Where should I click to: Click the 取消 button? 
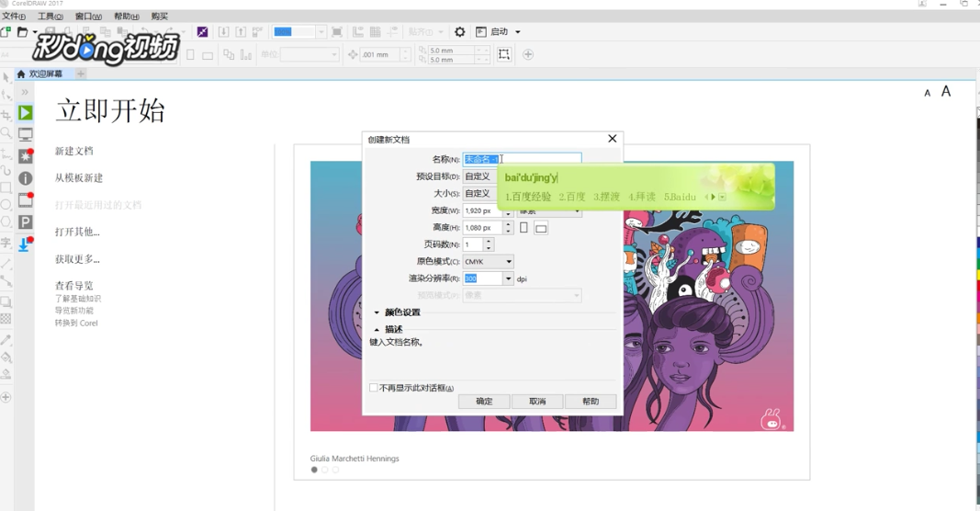[x=537, y=402]
